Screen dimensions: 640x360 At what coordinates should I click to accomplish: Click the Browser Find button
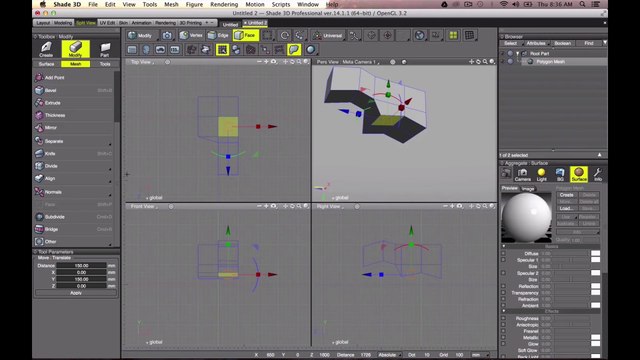click(x=589, y=43)
